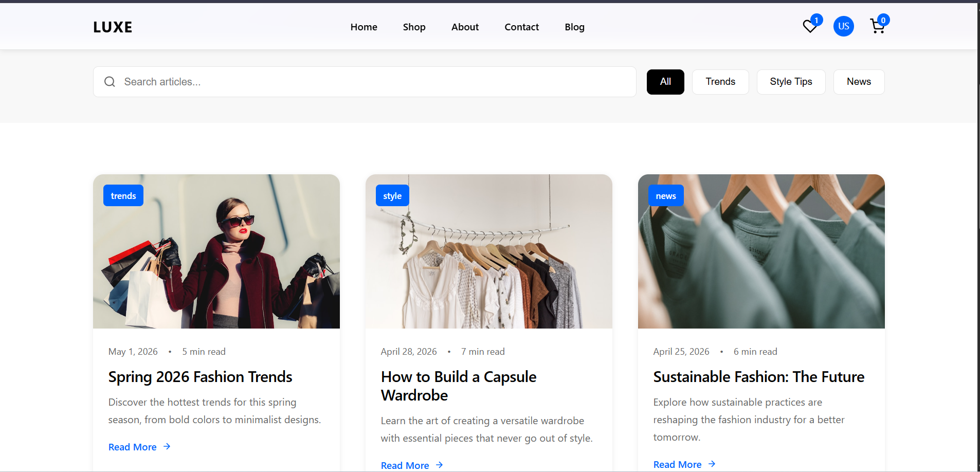Open the Shop menu item
The height and width of the screenshot is (472, 980).
[414, 27]
